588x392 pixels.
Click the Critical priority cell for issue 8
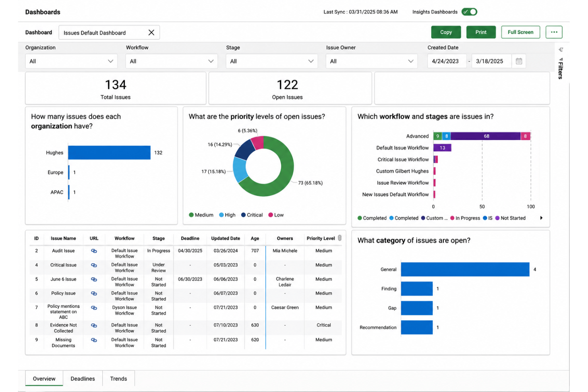(x=324, y=325)
